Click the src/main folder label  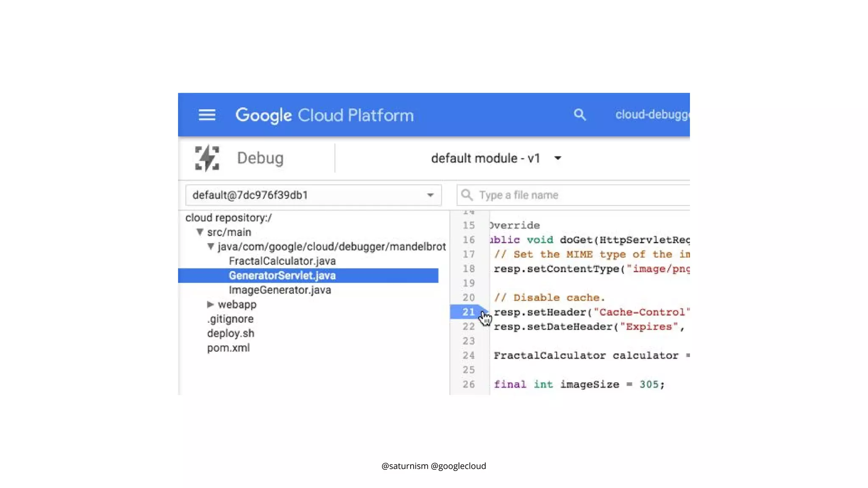pos(229,232)
